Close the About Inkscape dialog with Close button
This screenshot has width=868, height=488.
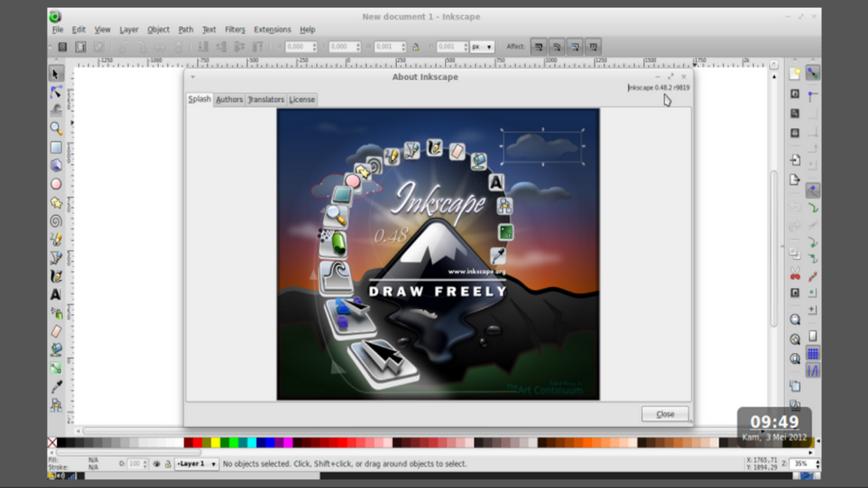point(665,414)
